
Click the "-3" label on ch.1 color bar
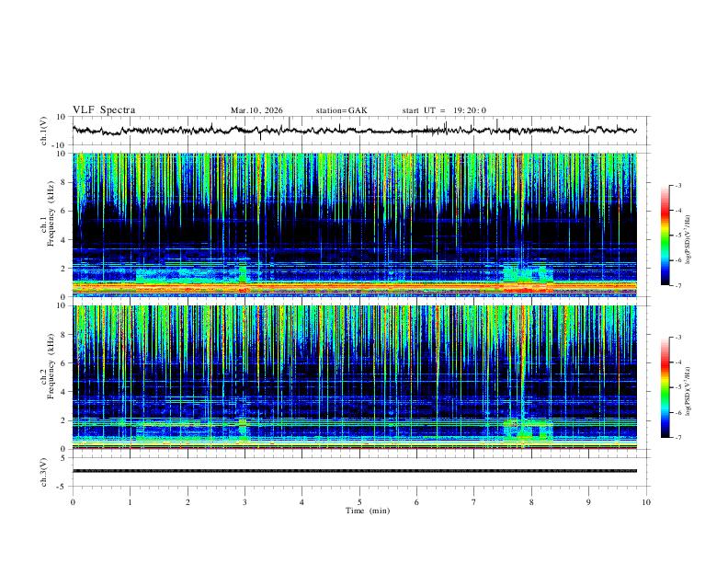[x=677, y=185]
